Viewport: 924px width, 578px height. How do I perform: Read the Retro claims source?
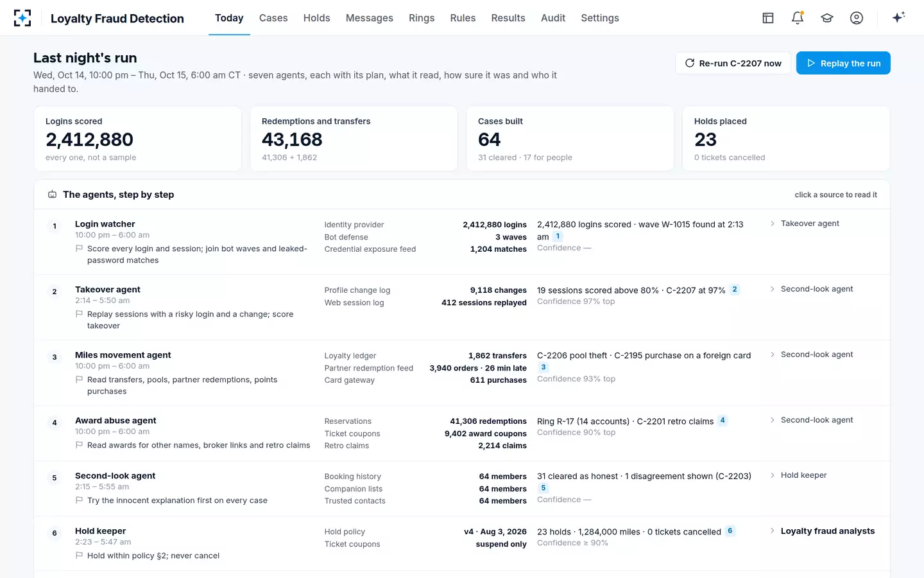pyautogui.click(x=347, y=446)
